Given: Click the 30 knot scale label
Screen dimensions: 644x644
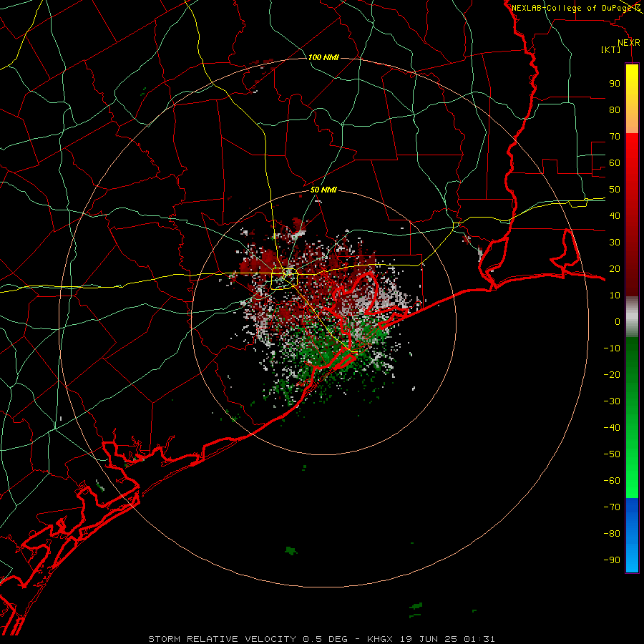Looking at the screenshot, I should coord(615,243).
